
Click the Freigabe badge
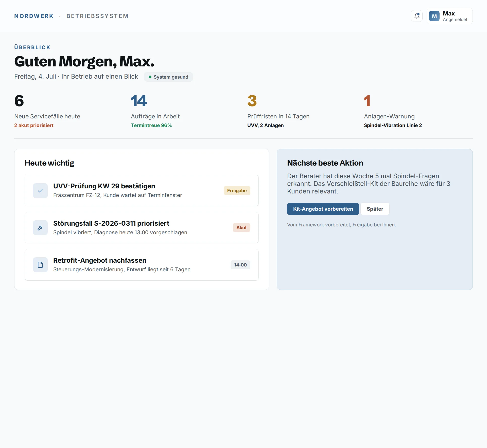237,190
